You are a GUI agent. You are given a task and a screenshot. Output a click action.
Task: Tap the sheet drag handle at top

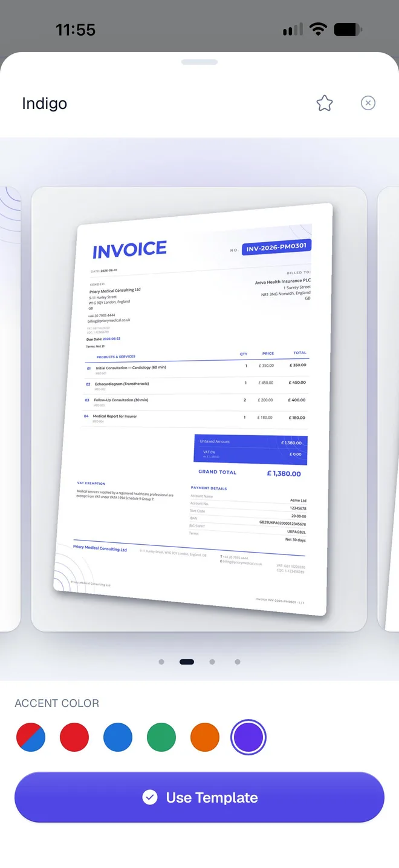click(199, 62)
